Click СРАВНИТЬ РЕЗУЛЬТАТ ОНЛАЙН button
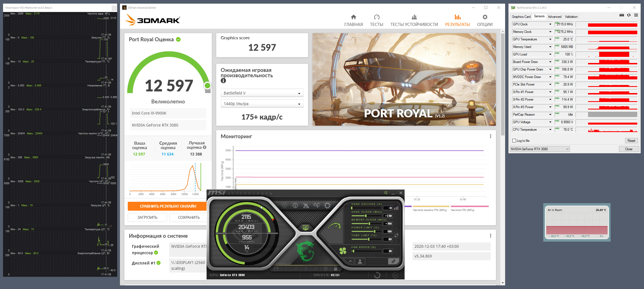 pyautogui.click(x=168, y=206)
